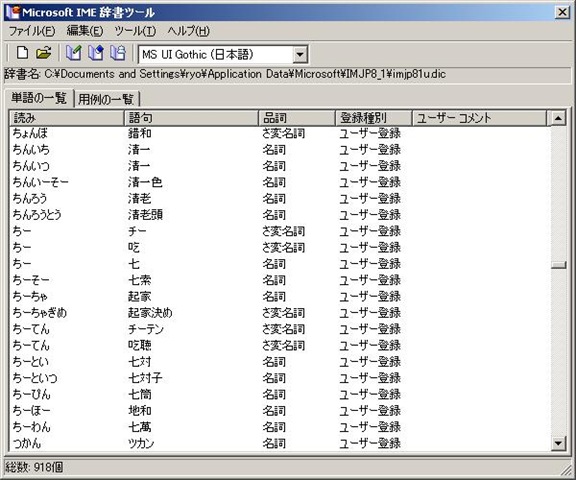
Task: Open the MS UI Gothic font dropdown arrow
Action: (x=300, y=55)
